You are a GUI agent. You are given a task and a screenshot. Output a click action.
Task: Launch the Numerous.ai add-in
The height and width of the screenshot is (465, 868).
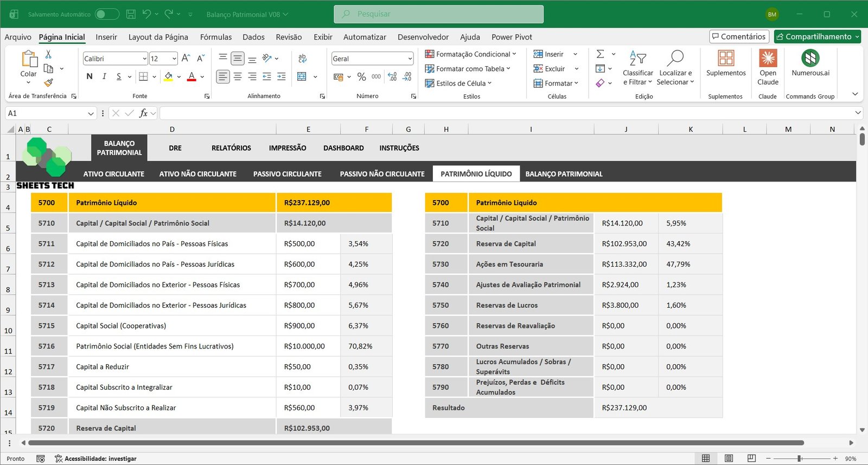pyautogui.click(x=810, y=63)
